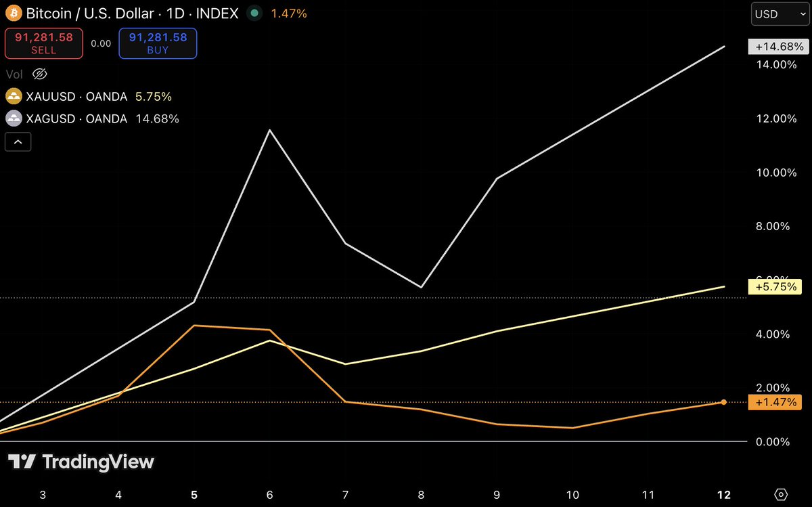This screenshot has height=507, width=812.
Task: Click the +5.75% gold price label
Action: point(774,286)
